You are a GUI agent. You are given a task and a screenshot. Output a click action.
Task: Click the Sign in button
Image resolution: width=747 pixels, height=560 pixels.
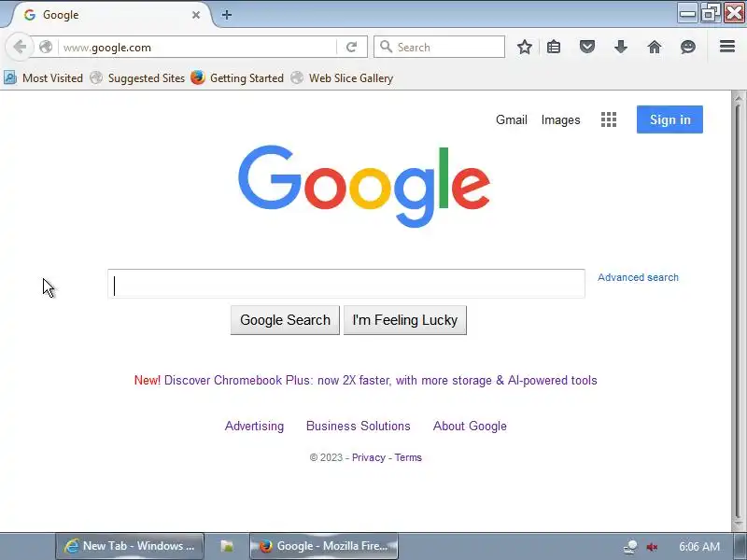[669, 119]
